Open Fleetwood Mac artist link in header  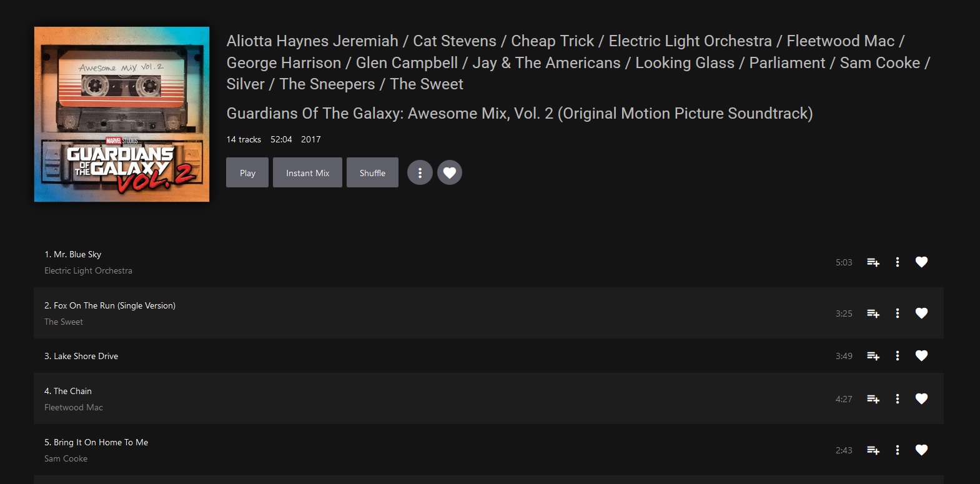[840, 41]
